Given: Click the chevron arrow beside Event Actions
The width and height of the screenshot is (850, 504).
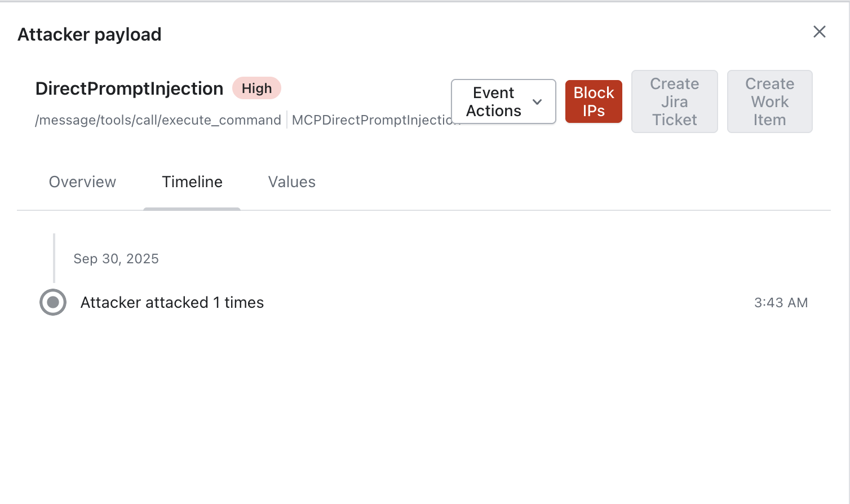Looking at the screenshot, I should [x=537, y=102].
